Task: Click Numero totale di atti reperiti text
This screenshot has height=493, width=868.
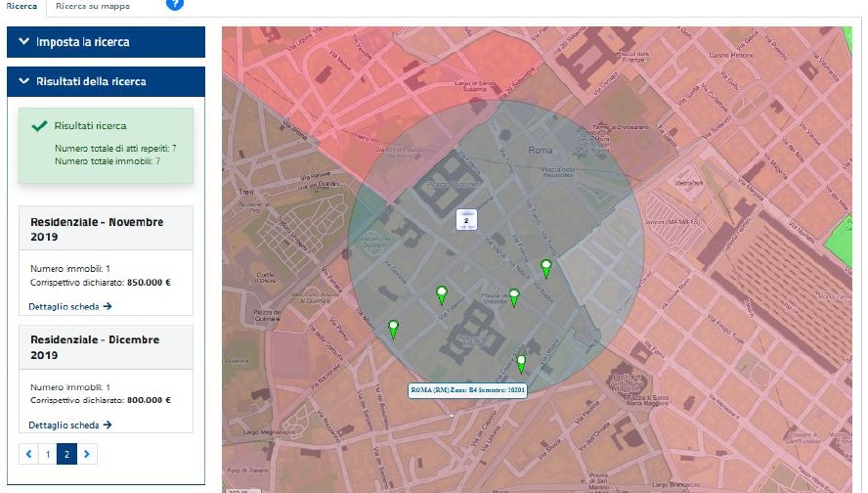Action: pyautogui.click(x=115, y=149)
